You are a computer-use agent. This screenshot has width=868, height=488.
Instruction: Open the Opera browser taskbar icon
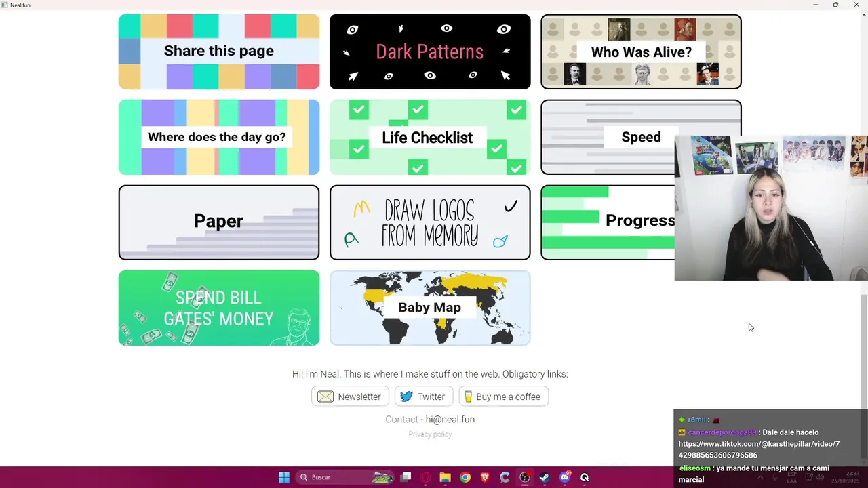[425, 477]
